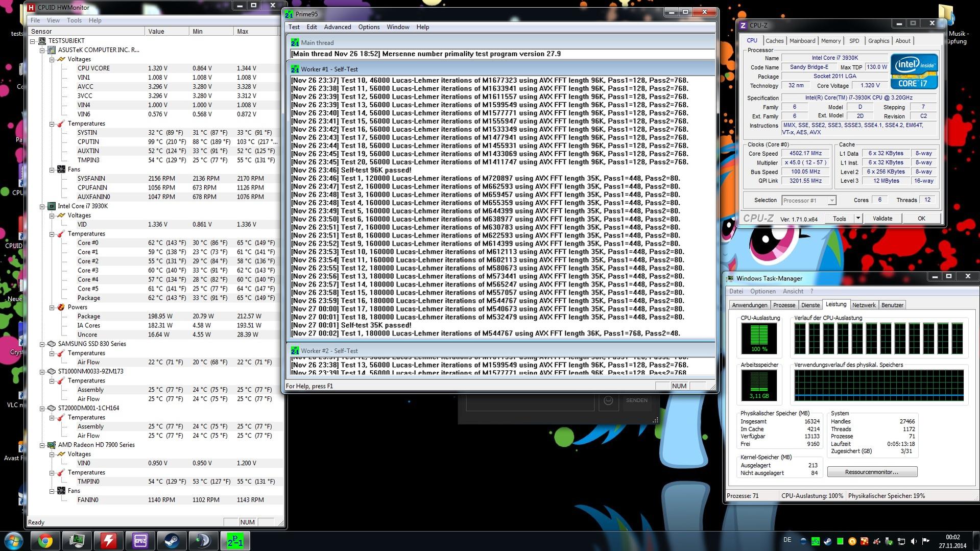Select the SAMSUNG SSD 830 drive icon
Screen dimensions: 980x551
(x=52, y=344)
